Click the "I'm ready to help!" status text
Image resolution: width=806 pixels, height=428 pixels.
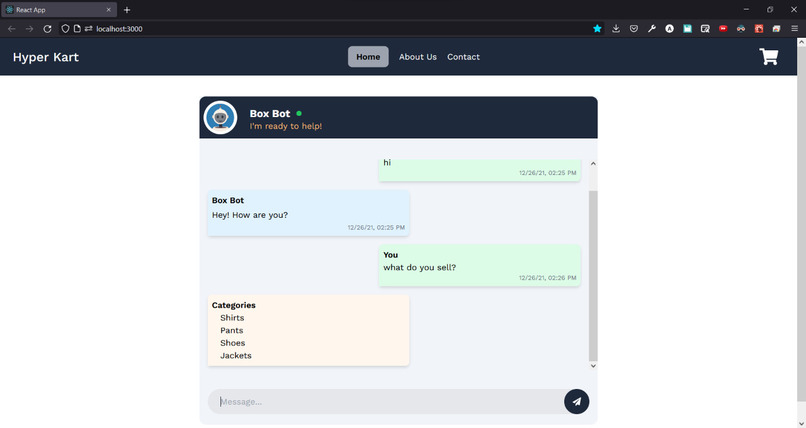tap(286, 126)
